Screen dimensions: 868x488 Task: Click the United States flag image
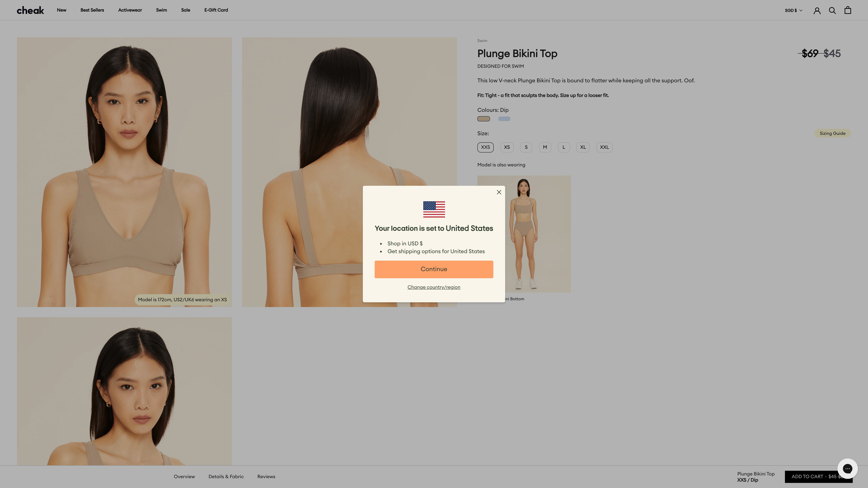click(x=434, y=209)
